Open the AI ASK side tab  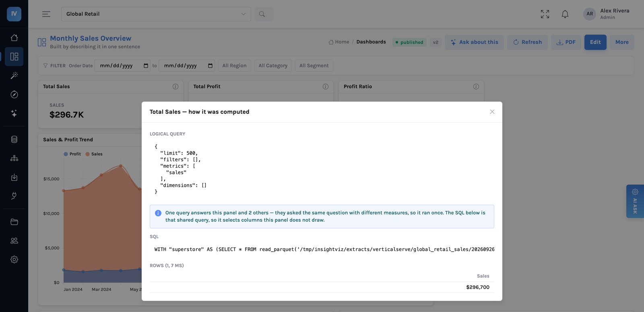point(635,201)
